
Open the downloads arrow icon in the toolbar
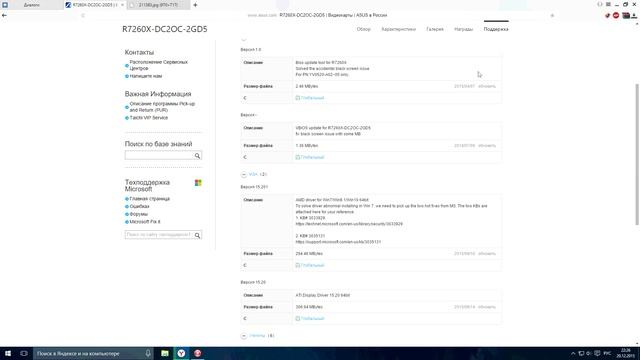(634, 16)
